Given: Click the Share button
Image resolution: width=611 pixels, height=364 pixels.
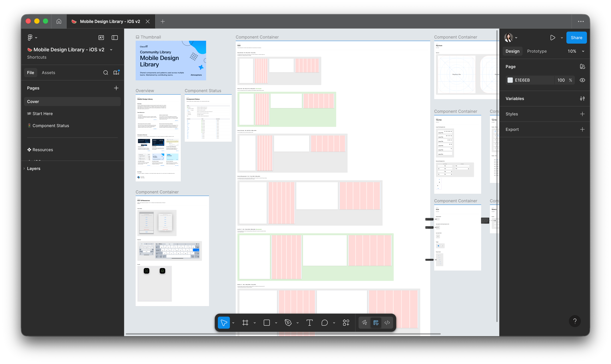Looking at the screenshot, I should coord(576,38).
